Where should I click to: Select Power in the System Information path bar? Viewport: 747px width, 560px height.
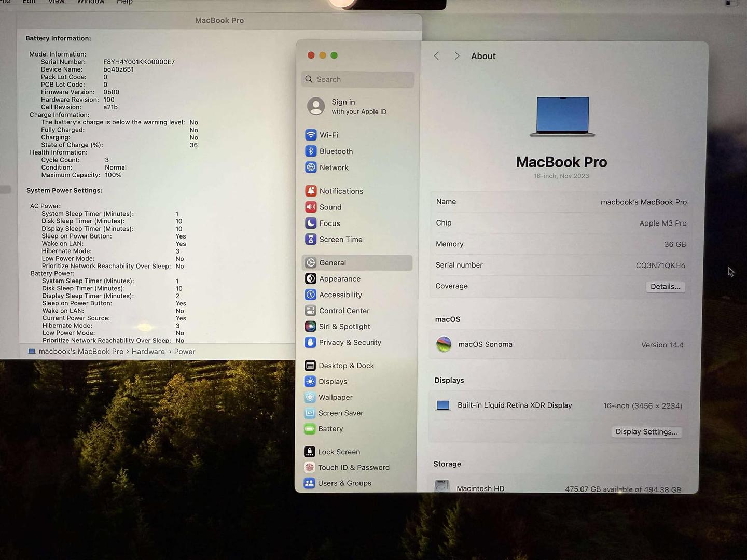pos(185,352)
